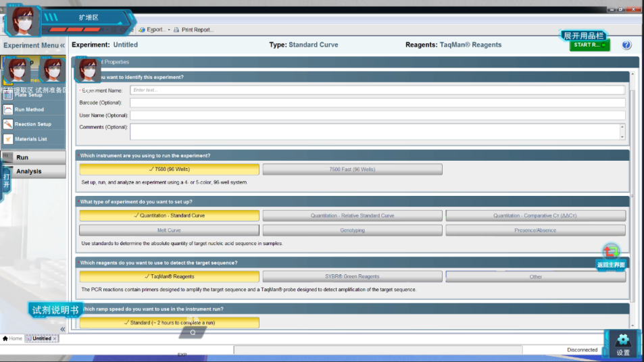Expand the Analysis section in sidebar
The image size is (644, 362).
pyautogui.click(x=33, y=172)
